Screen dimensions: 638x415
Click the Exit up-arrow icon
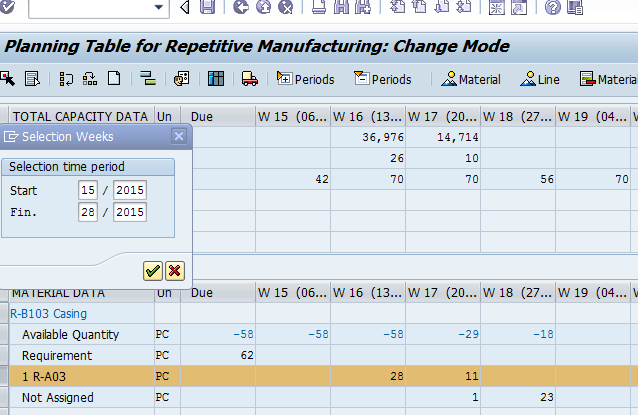(x=263, y=7)
